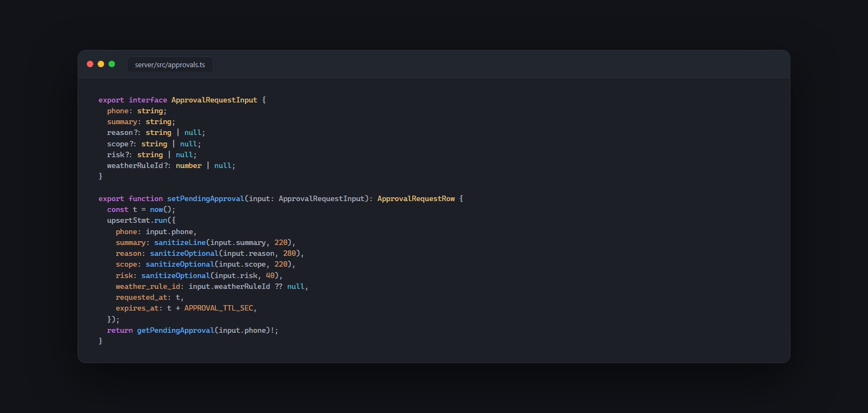
Task: Click the upsertStmt.run({ call
Action: click(x=141, y=220)
